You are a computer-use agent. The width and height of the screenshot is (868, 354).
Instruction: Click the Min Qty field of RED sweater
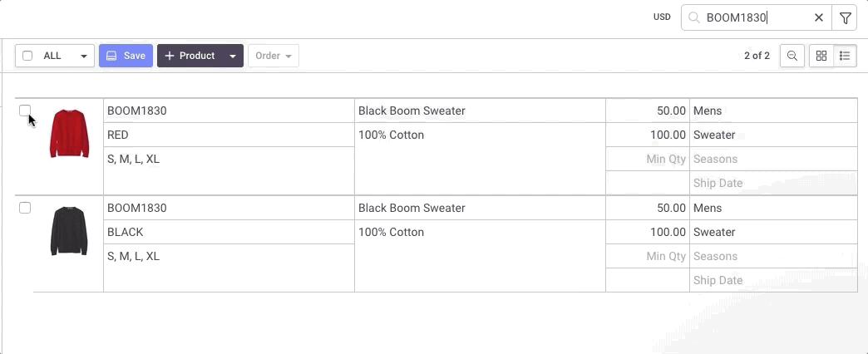tap(648, 160)
